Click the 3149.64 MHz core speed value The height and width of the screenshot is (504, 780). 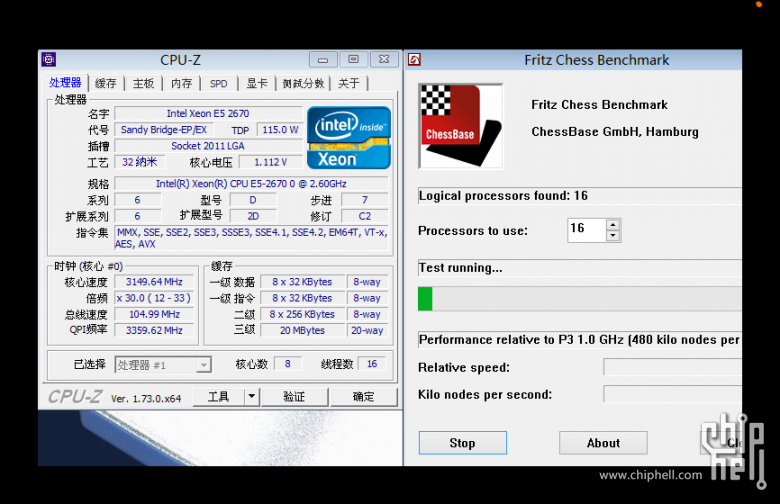[154, 282]
